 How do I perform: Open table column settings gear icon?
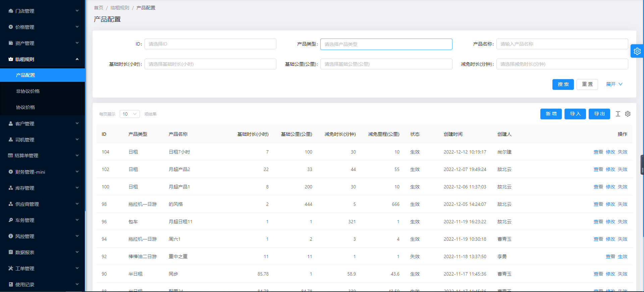628,114
